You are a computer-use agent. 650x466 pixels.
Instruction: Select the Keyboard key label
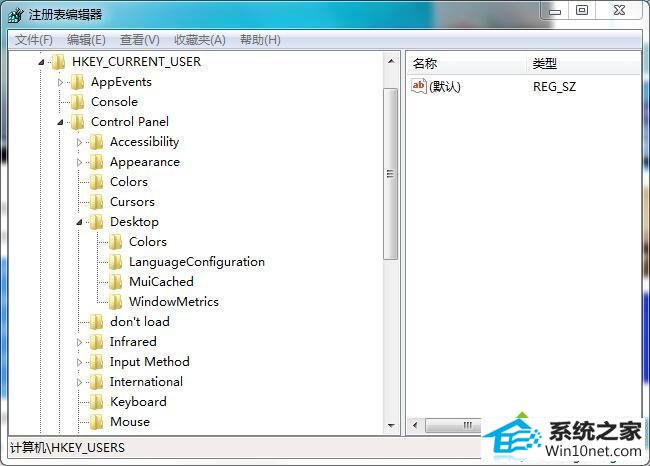(138, 401)
